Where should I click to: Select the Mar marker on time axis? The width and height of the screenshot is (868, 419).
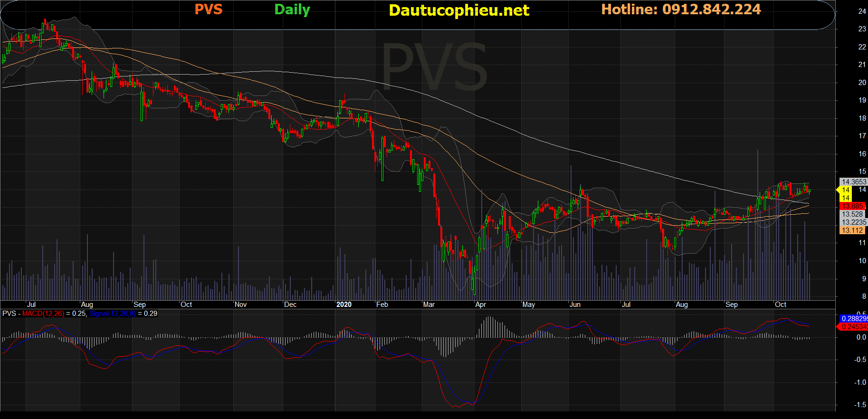pyautogui.click(x=429, y=305)
